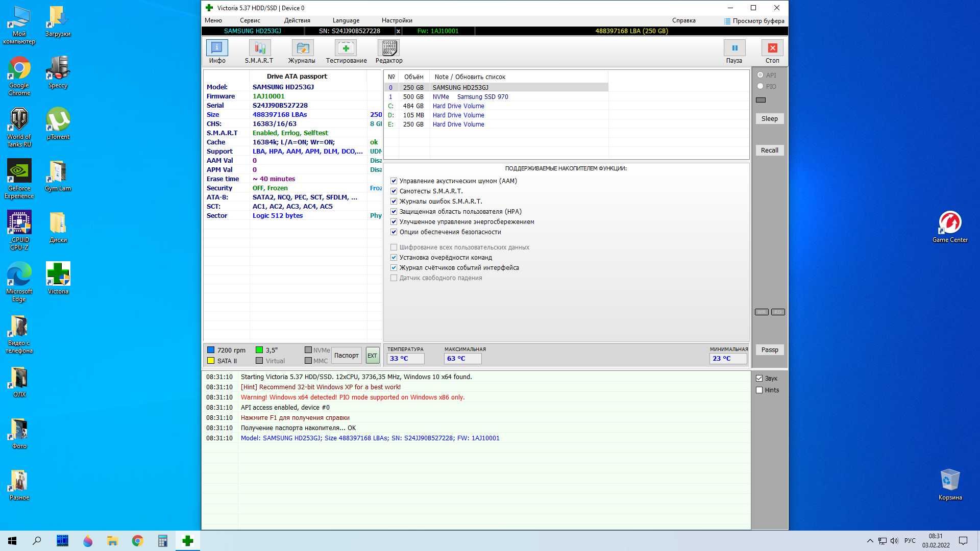Toggle Защищенная область пользователя (HPA) checkbox
Screen dimensions: 980x551
(x=394, y=212)
